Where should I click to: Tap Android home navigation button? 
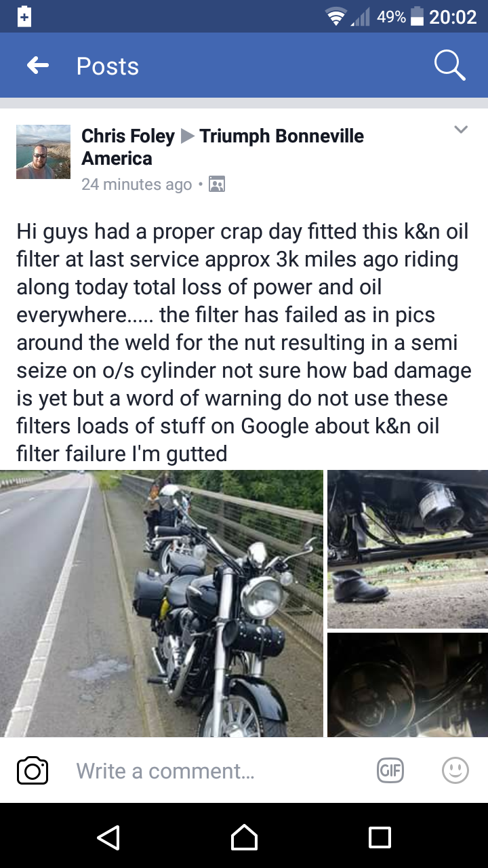[x=244, y=837]
